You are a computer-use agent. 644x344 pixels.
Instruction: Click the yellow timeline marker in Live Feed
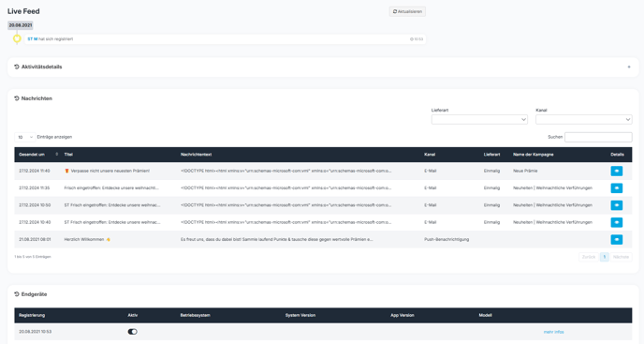(x=17, y=38)
